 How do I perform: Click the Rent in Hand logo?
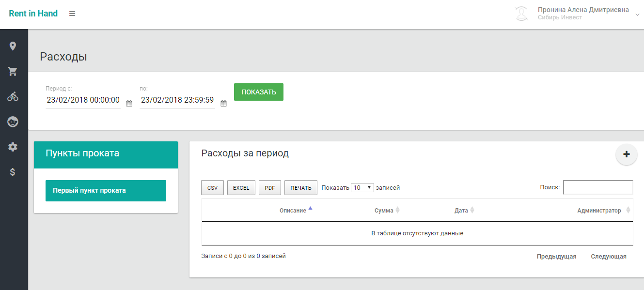pos(33,13)
